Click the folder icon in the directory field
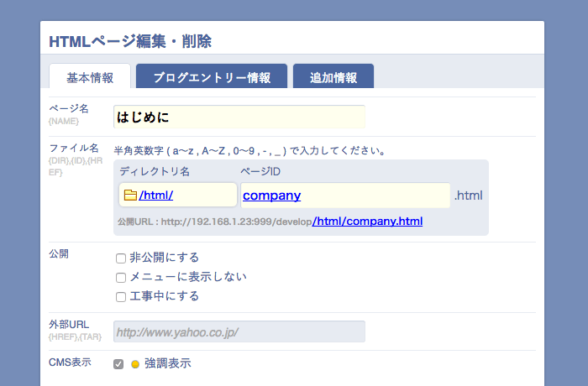This screenshot has height=386, width=588. point(130,196)
